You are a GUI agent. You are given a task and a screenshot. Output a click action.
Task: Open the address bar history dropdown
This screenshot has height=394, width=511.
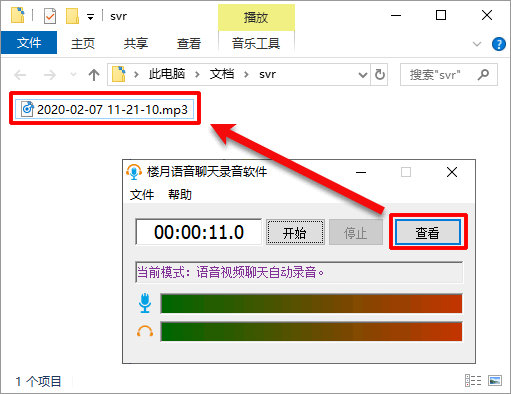click(363, 75)
